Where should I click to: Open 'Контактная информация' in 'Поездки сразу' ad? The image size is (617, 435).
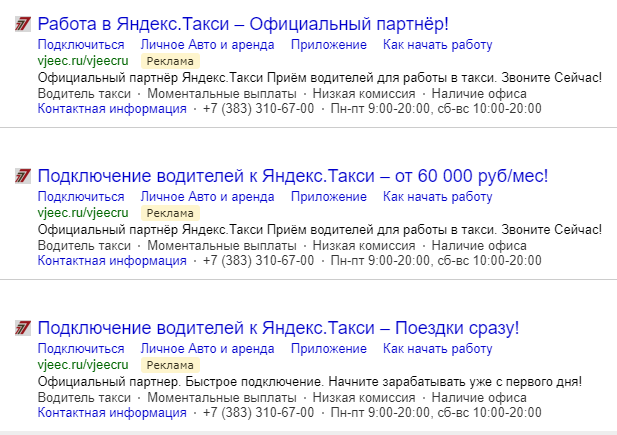click(112, 413)
